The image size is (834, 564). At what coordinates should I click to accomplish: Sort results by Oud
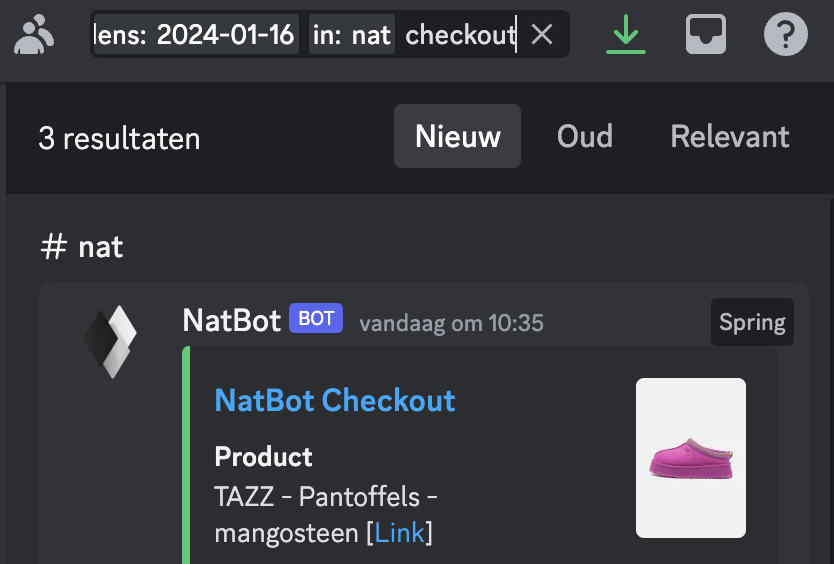click(585, 136)
